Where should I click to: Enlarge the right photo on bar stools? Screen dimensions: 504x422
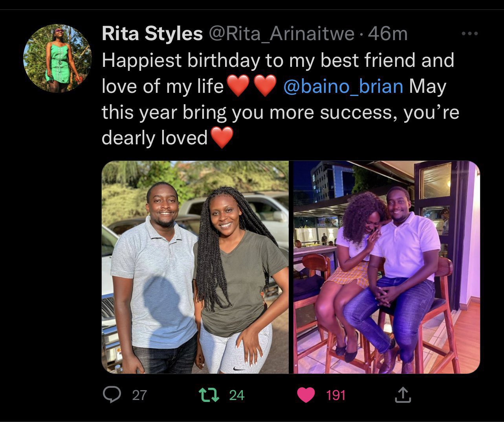(x=386, y=267)
